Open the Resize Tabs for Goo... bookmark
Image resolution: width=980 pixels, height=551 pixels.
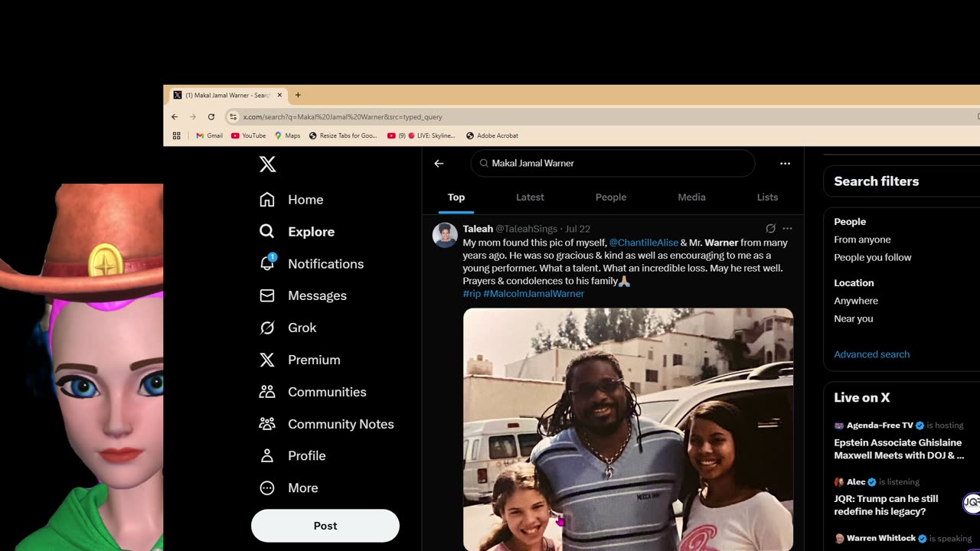point(343,135)
